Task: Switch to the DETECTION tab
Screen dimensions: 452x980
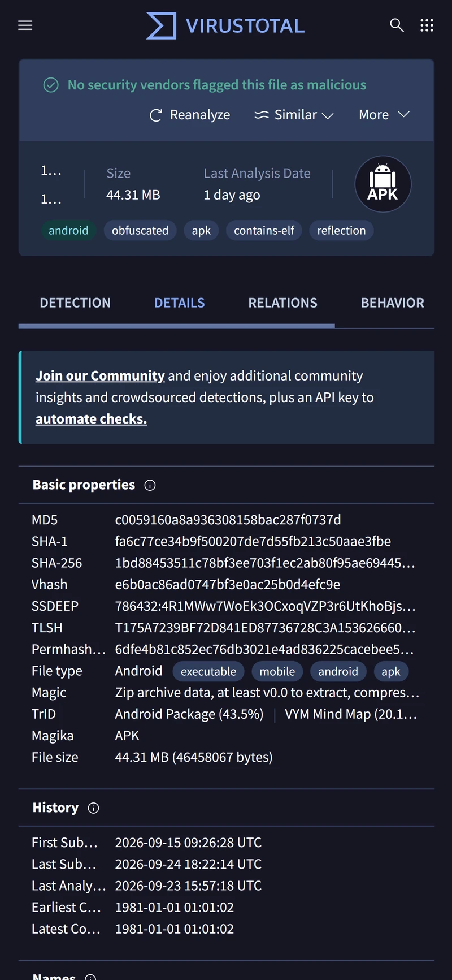Action: (x=75, y=303)
